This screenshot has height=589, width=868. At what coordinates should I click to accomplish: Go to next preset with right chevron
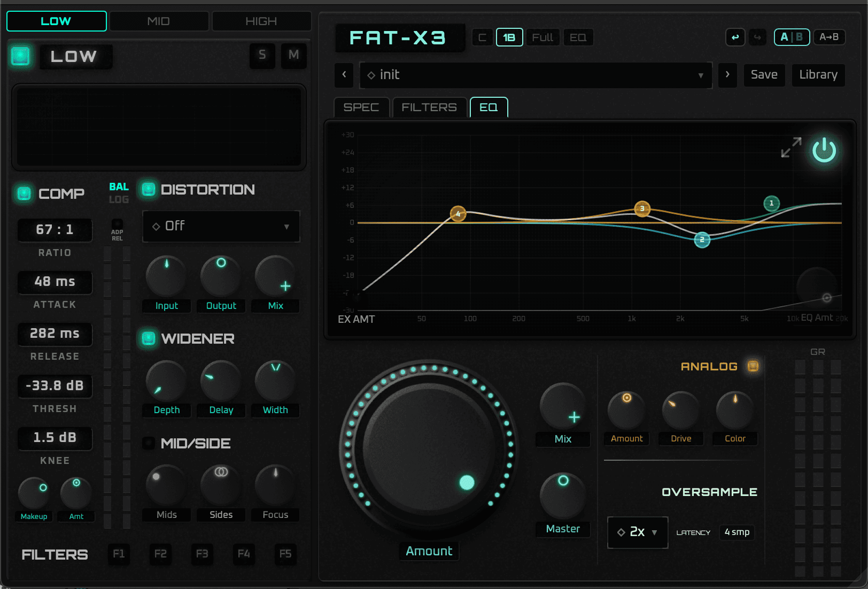[727, 75]
